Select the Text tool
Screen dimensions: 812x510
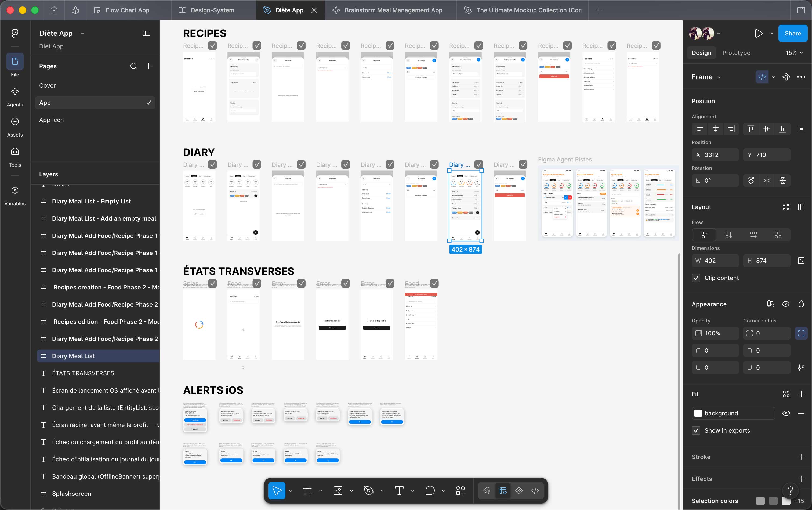click(399, 490)
